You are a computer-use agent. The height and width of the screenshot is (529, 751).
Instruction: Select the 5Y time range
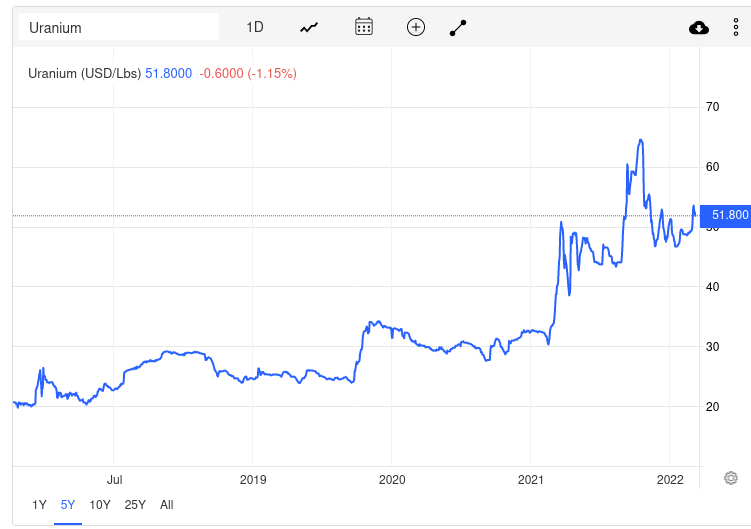68,505
